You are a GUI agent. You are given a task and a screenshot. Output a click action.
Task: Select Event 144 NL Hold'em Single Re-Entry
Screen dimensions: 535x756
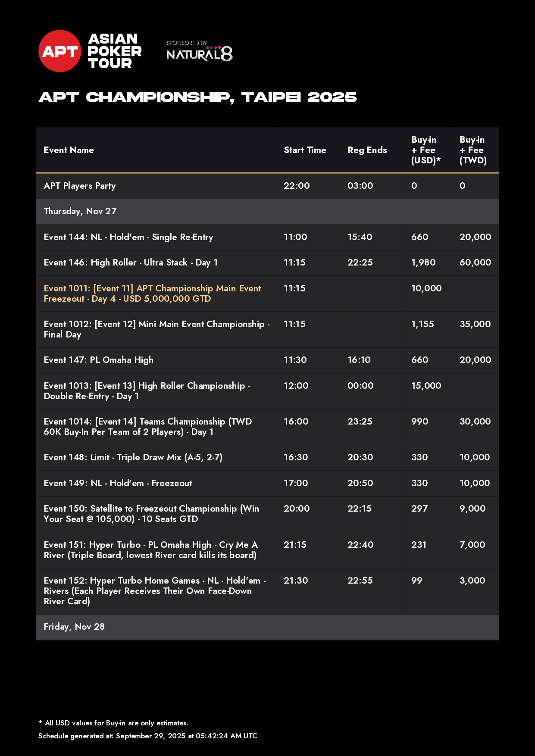pyautogui.click(x=128, y=237)
